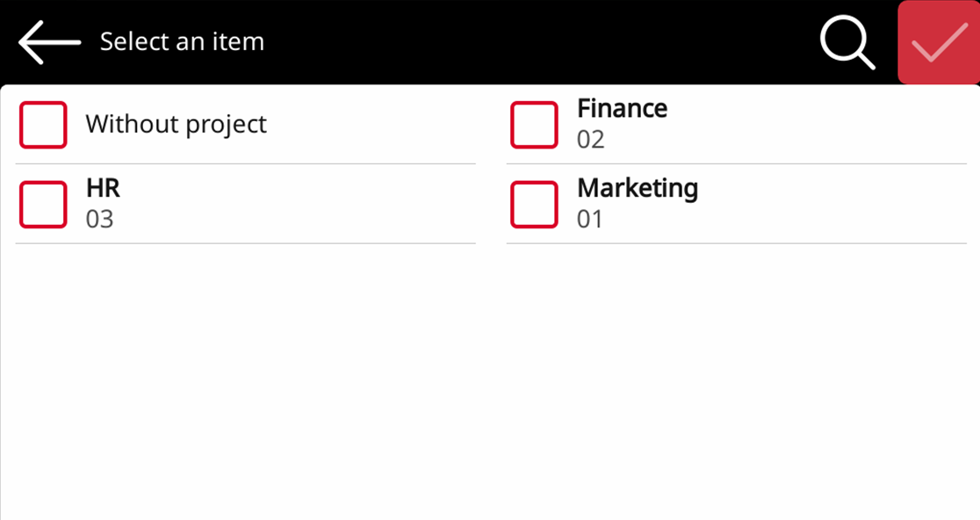Screen dimensions: 980x520
Task: Select the Marketing project name
Action: click(638, 188)
